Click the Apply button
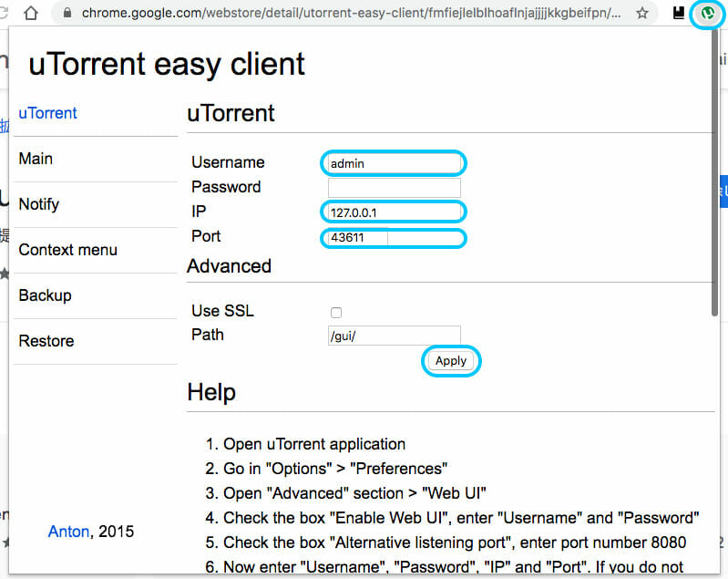 tap(451, 360)
